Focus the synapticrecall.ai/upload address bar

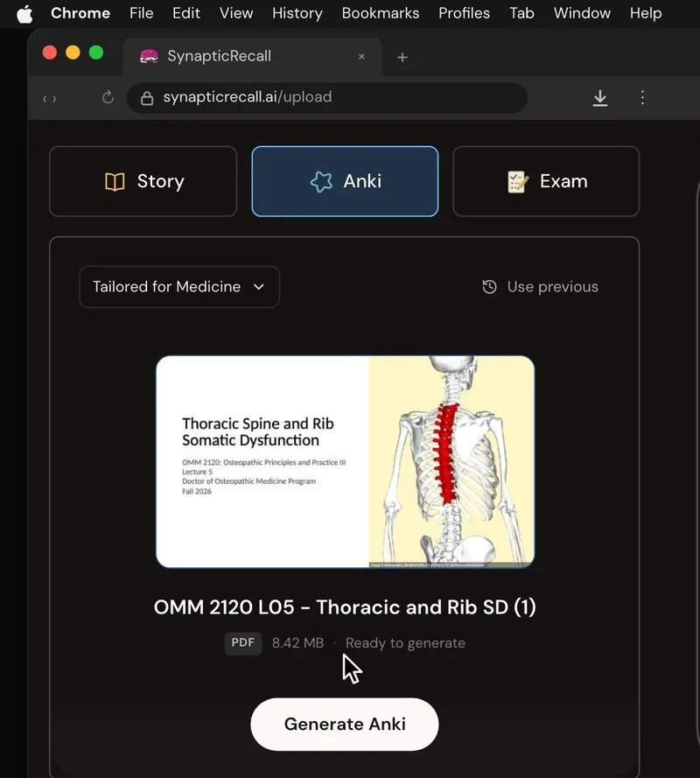coord(327,98)
